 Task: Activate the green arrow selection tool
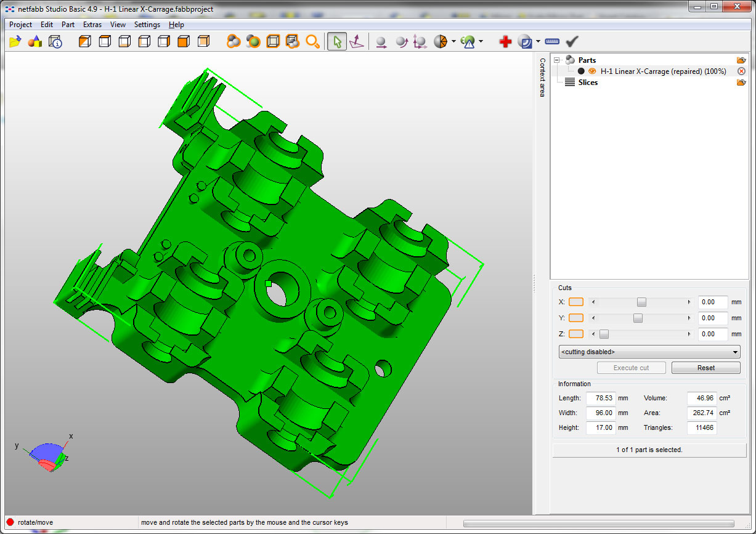pyautogui.click(x=336, y=42)
